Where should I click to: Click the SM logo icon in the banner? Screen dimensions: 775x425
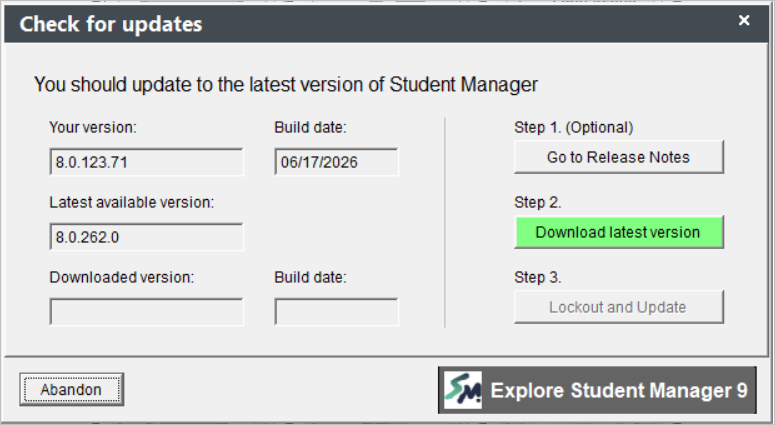[463, 390]
